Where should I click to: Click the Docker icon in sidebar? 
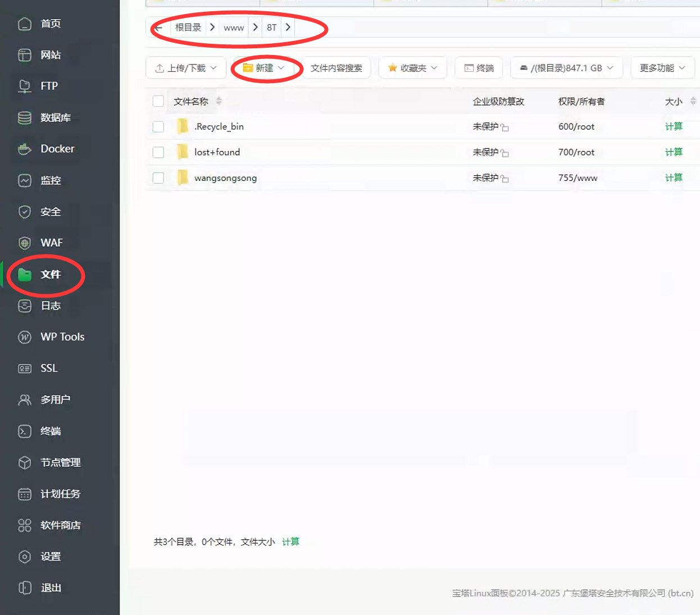point(25,149)
